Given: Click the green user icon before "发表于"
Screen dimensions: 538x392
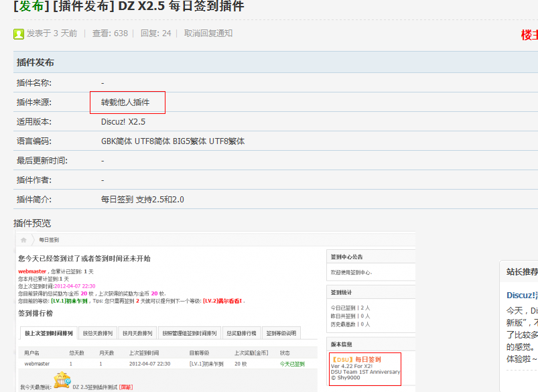Looking at the screenshot, I should (19, 34).
